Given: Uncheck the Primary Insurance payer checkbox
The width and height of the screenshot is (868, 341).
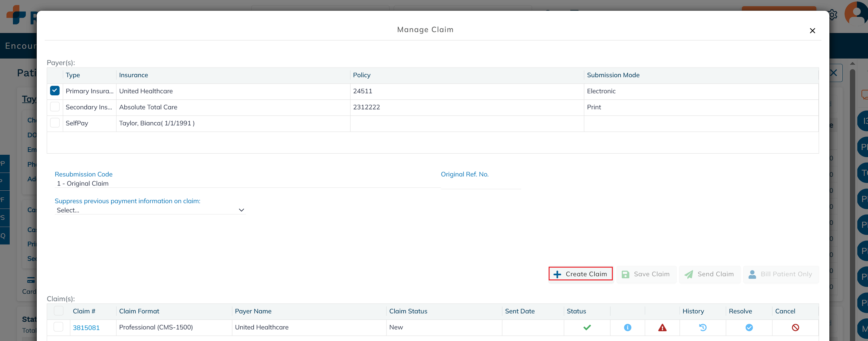Looking at the screenshot, I should point(55,91).
